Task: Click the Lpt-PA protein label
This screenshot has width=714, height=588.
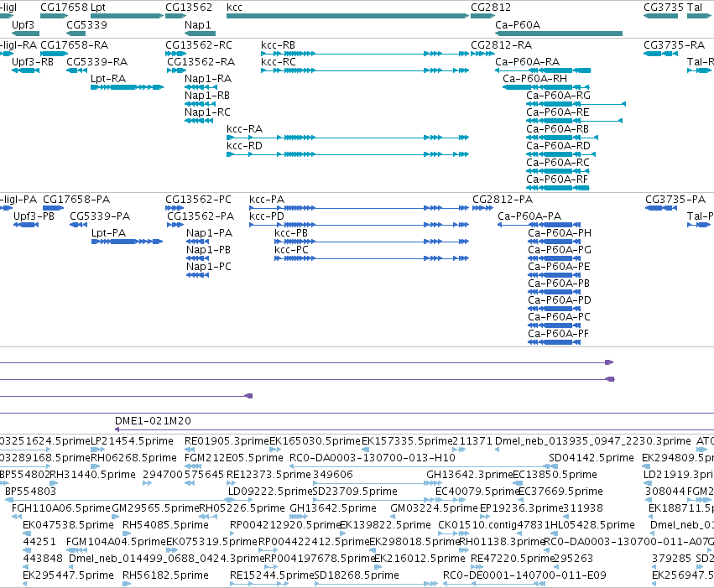Action: tap(108, 233)
